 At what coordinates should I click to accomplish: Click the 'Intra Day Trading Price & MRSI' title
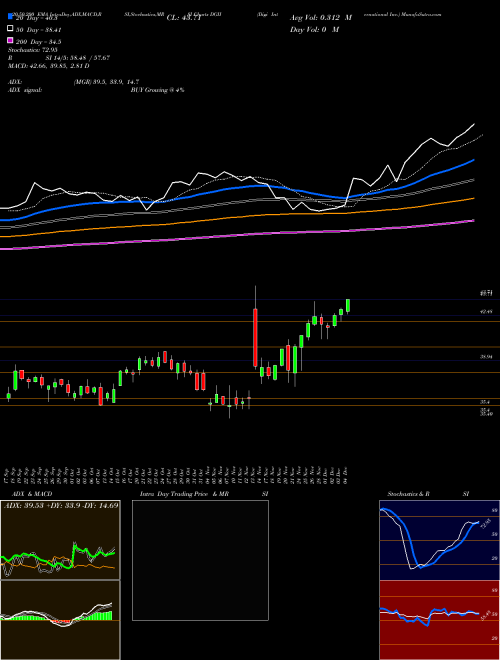click(x=204, y=494)
